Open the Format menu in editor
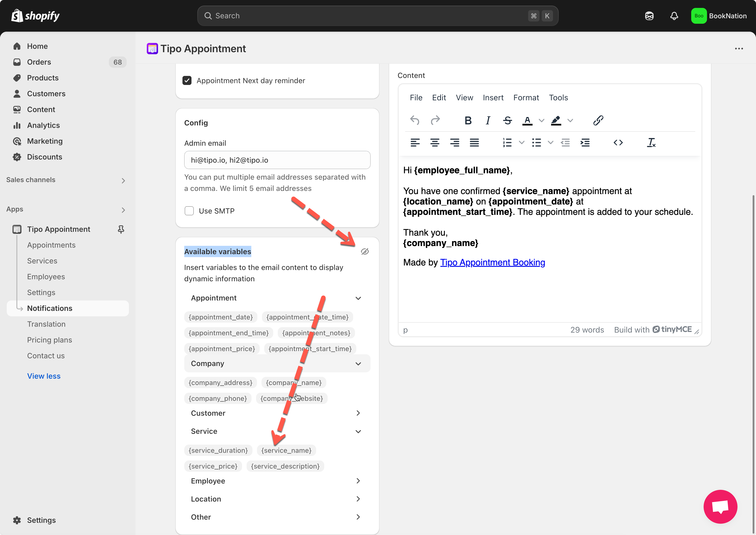756x535 pixels. [526, 98]
